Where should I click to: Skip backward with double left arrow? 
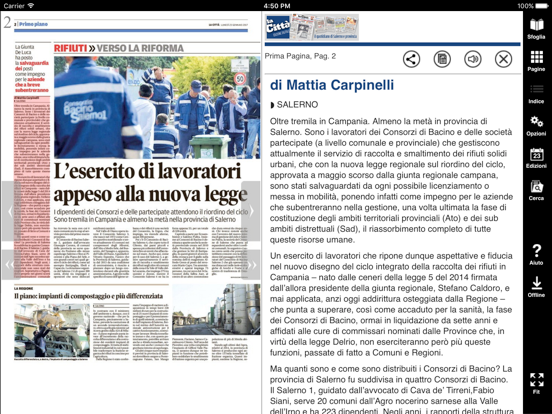pyautogui.click(x=11, y=265)
